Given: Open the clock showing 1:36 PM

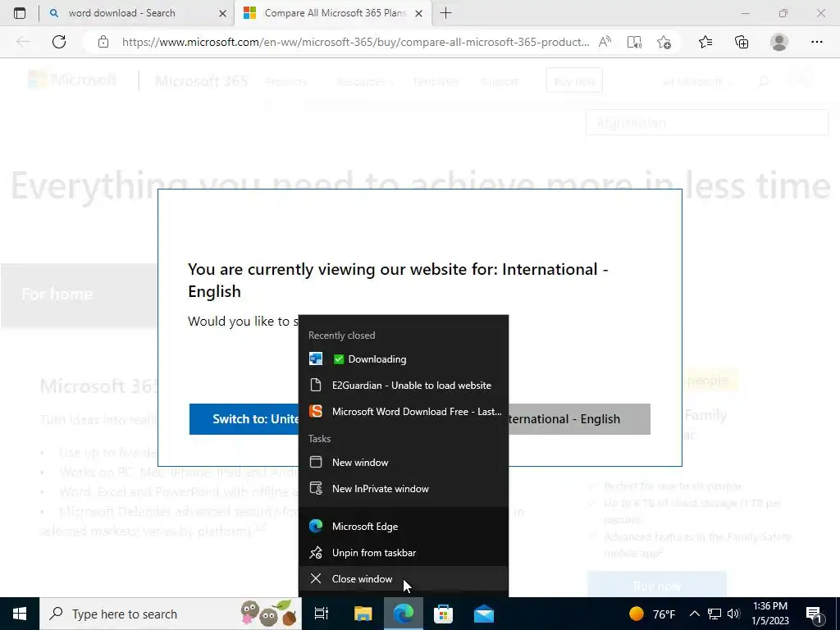Looking at the screenshot, I should point(770,614).
